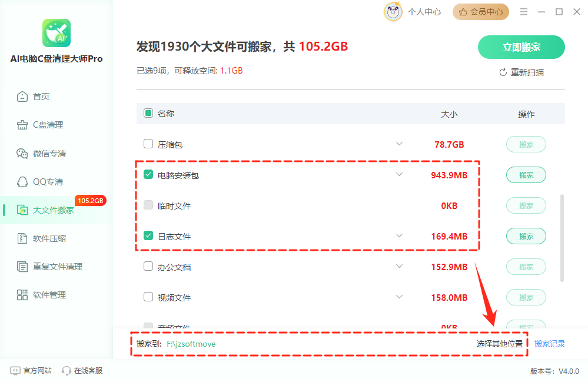This screenshot has width=588, height=382.
Task: Click 搬家 button for 办公文档
Action: [x=526, y=267]
